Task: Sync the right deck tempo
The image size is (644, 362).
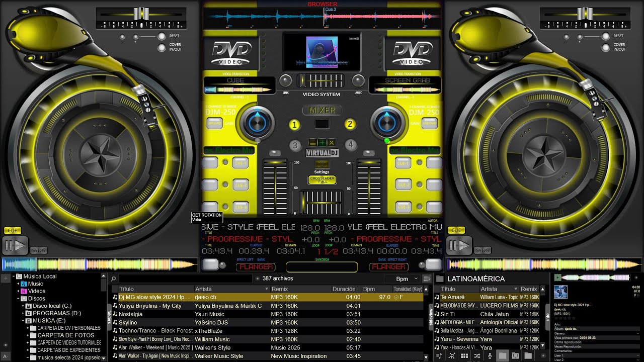Action: point(482,250)
